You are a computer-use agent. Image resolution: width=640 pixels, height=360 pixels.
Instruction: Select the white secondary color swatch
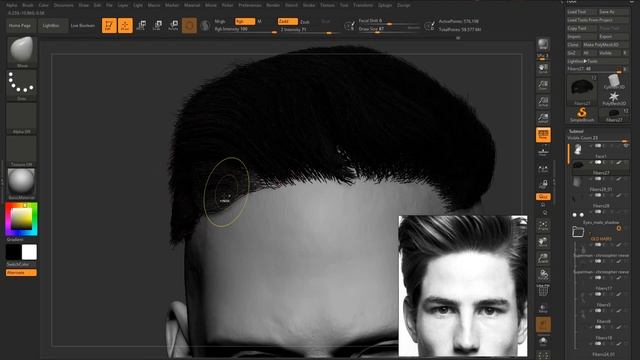tap(29, 252)
